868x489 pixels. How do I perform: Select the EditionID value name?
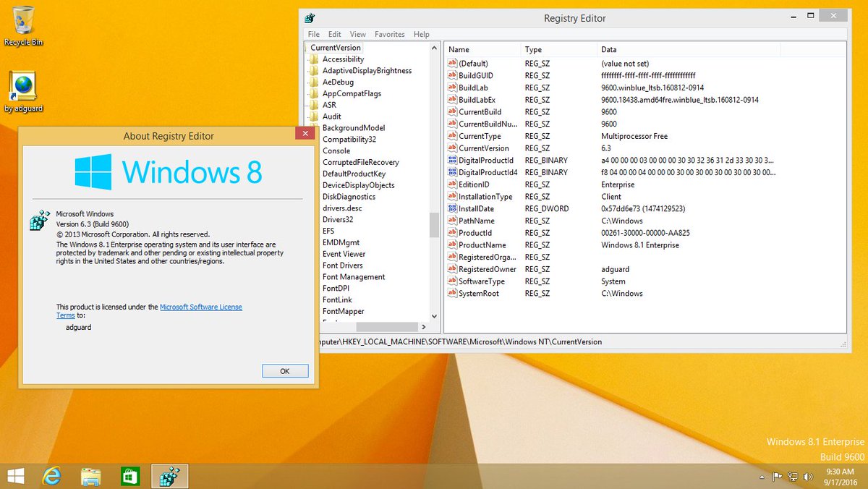[474, 184]
